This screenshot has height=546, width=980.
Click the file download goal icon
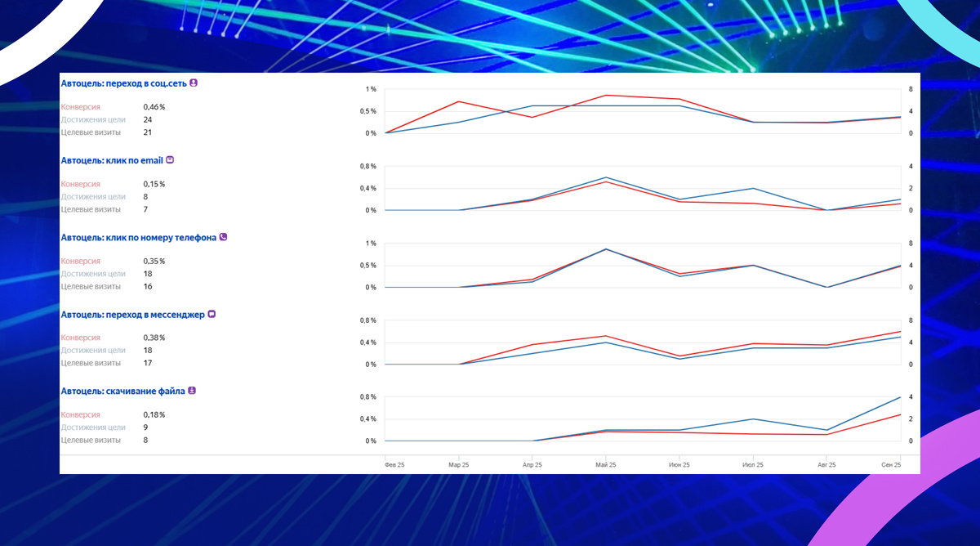[192, 391]
